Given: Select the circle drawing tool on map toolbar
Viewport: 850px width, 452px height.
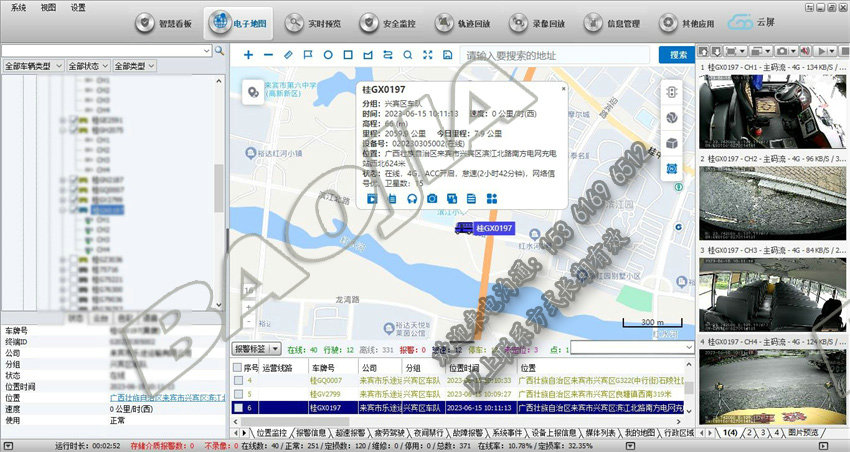Looking at the screenshot, I should pyautogui.click(x=328, y=55).
